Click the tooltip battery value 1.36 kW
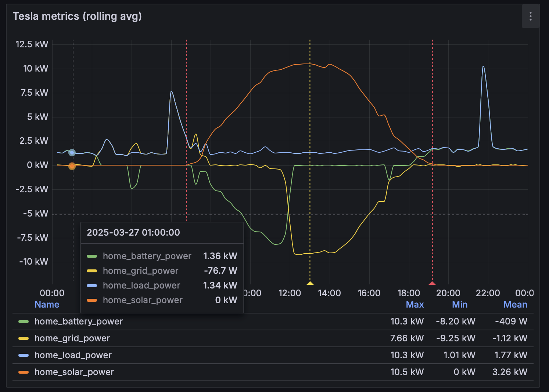The height and width of the screenshot is (392, 549). [x=220, y=256]
